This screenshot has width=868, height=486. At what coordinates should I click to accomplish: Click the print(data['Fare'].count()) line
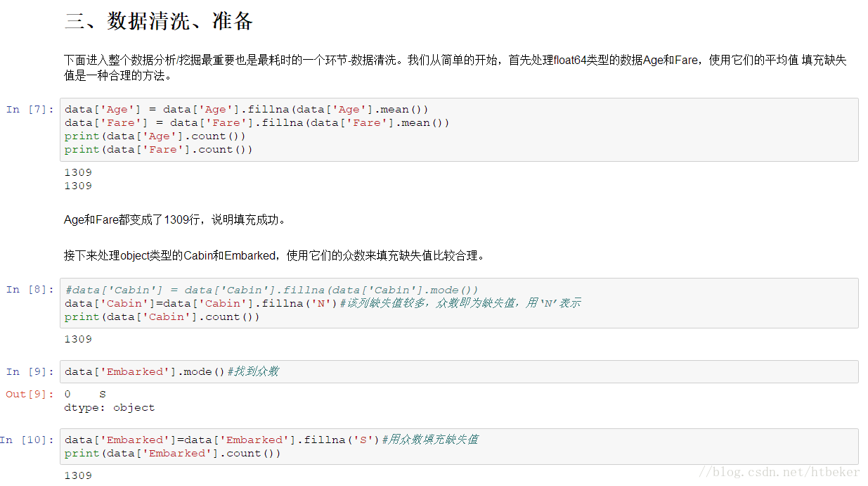(158, 149)
